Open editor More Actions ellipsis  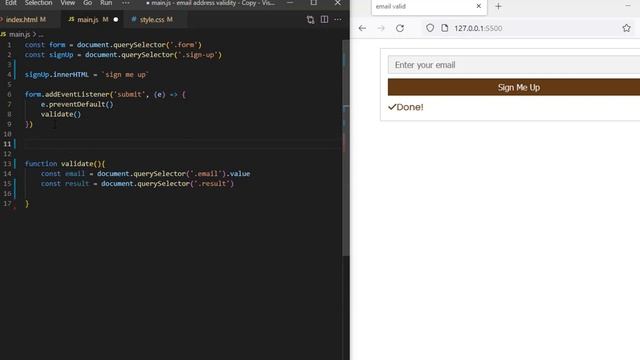(338, 19)
